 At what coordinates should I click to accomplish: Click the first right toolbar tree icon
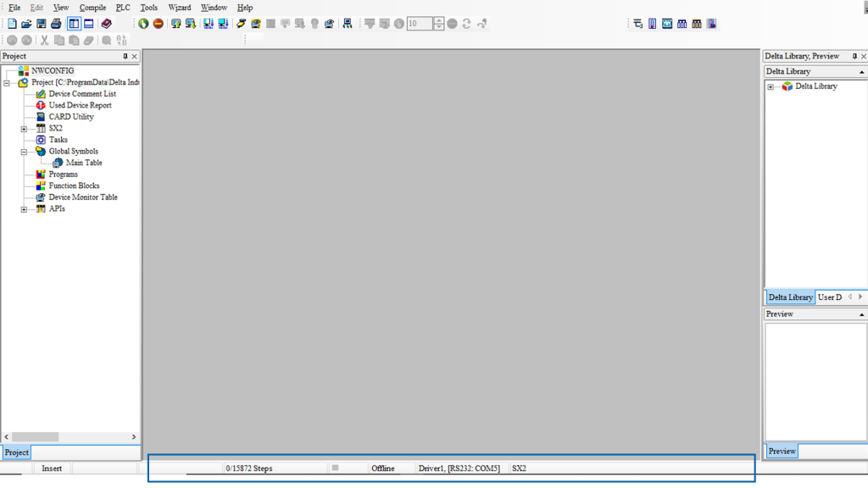637,24
